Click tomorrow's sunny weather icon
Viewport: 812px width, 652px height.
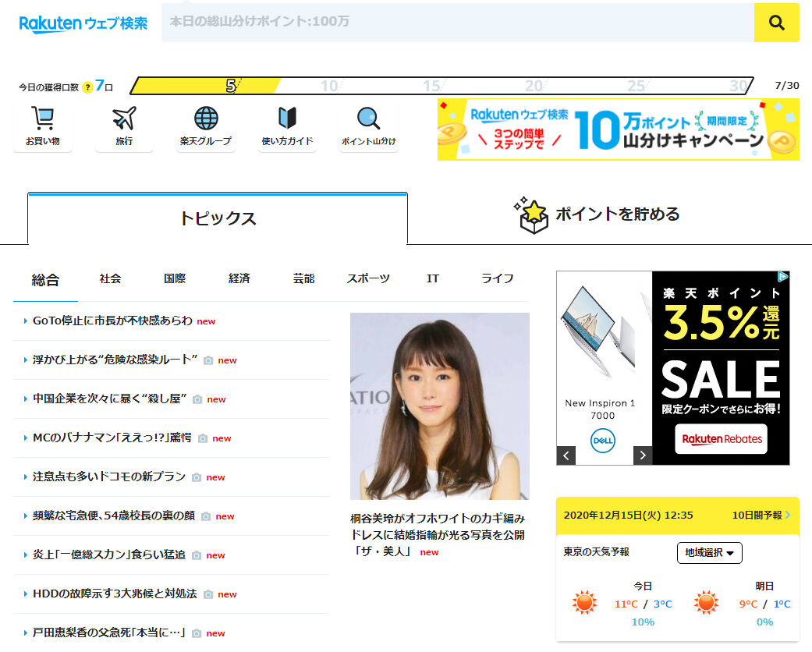(x=707, y=603)
